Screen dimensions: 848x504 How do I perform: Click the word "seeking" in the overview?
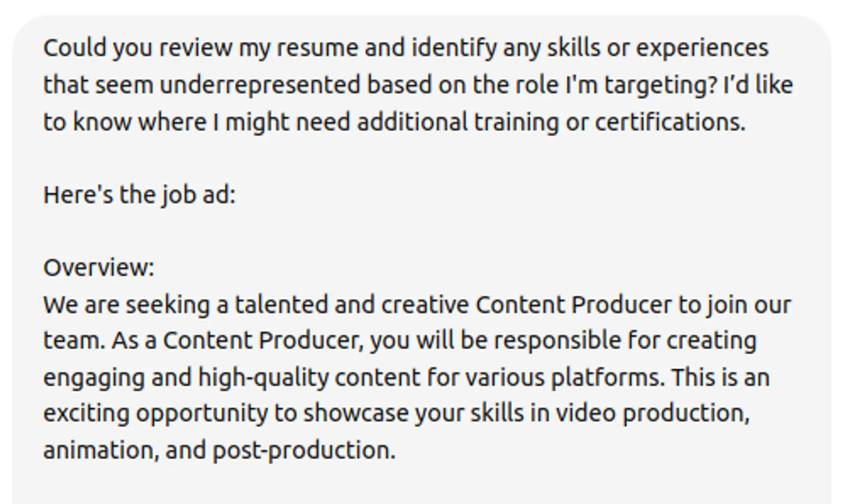167,305
